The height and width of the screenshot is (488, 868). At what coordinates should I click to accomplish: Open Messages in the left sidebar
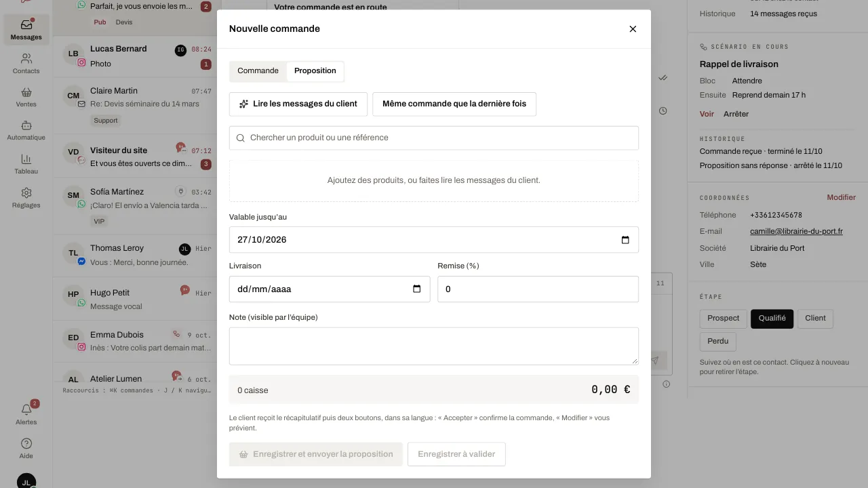pos(26,30)
